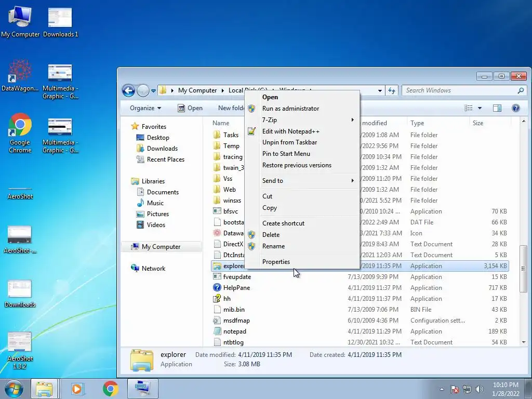
Task: Click the taskbar clock showing 10:10 PM
Action: 506,389
